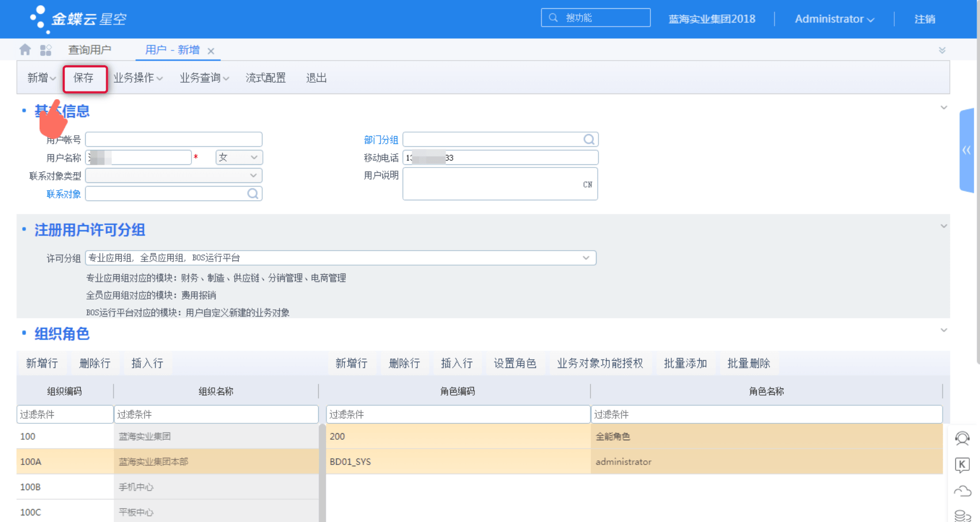Viewport: 980px width, 522px height.
Task: Click the 联系对象 lookup magnifier icon
Action: [x=253, y=194]
